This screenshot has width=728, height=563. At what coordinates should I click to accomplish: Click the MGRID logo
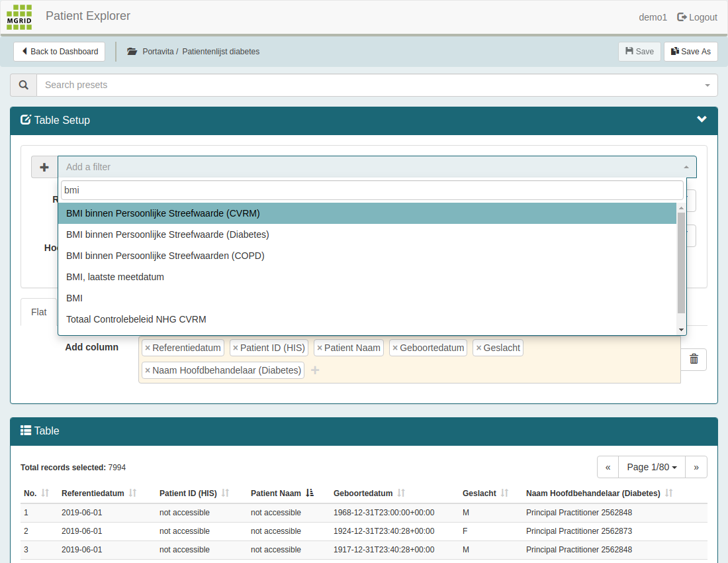[19, 17]
